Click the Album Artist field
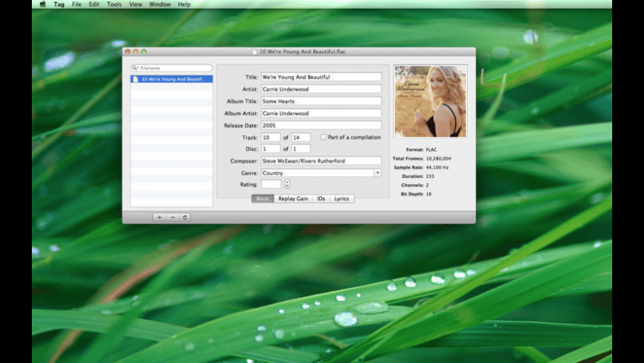Viewport: 644px width, 363px height. click(x=321, y=113)
